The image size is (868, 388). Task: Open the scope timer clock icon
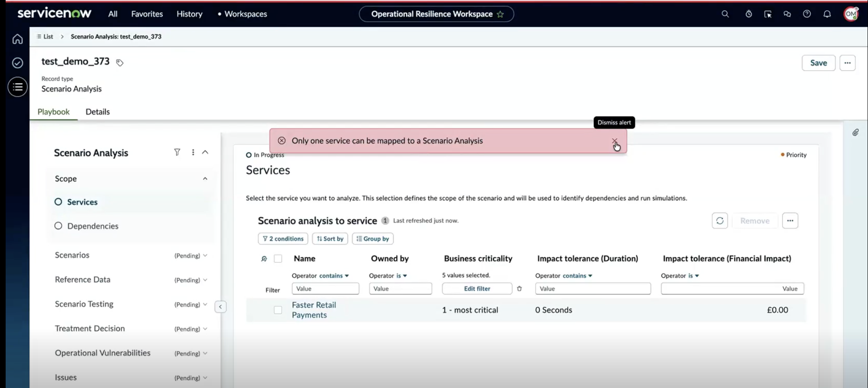(x=749, y=14)
